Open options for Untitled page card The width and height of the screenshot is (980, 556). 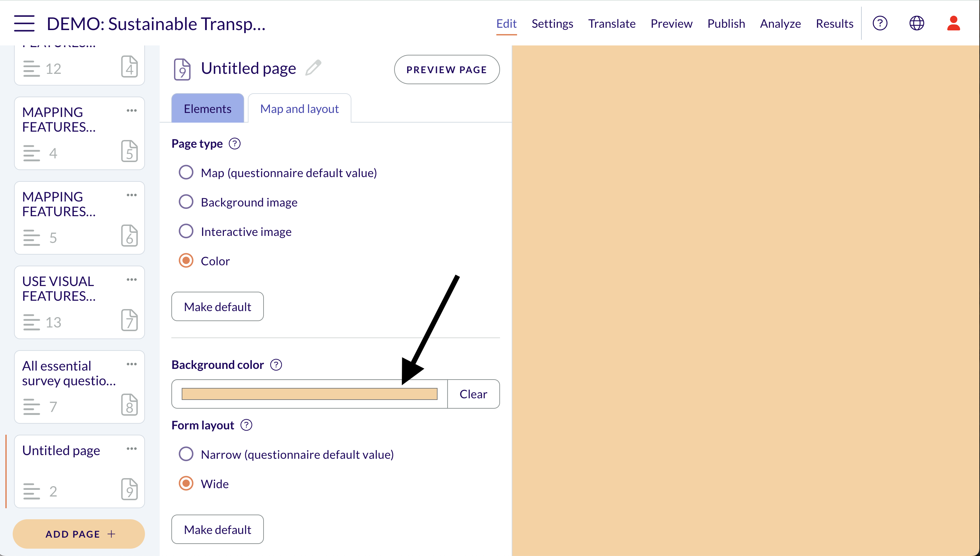(x=132, y=449)
